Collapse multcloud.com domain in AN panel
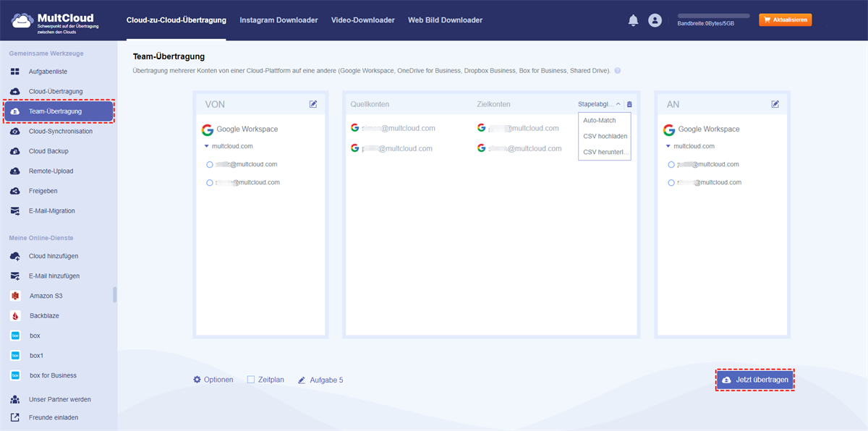Screen dimensions: 868x431 [x=668, y=146]
